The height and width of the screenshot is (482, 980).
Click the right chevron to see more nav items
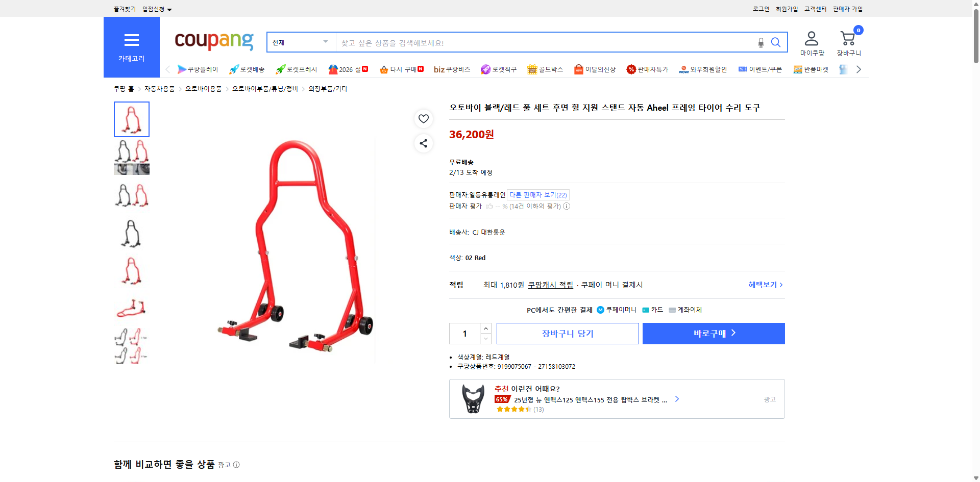859,69
